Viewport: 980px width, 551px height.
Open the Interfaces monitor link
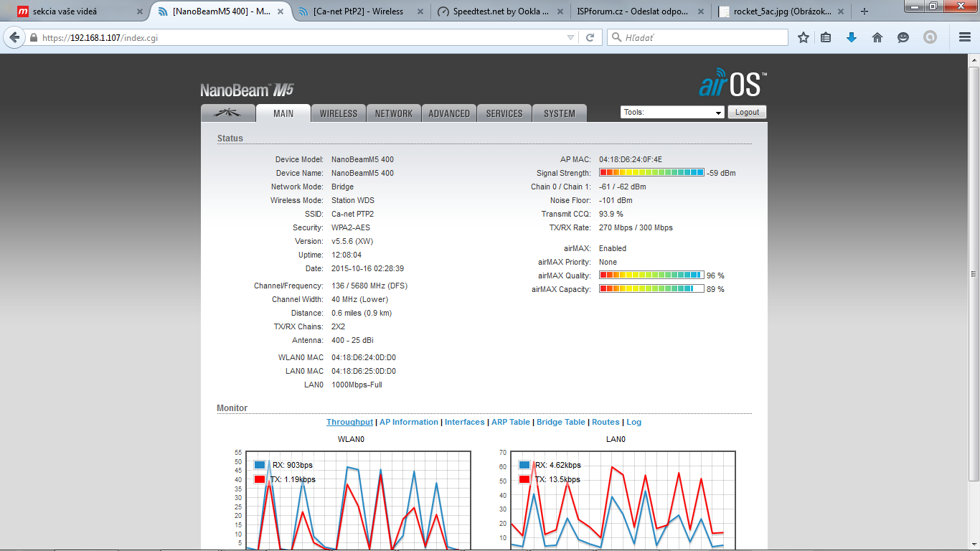[465, 422]
